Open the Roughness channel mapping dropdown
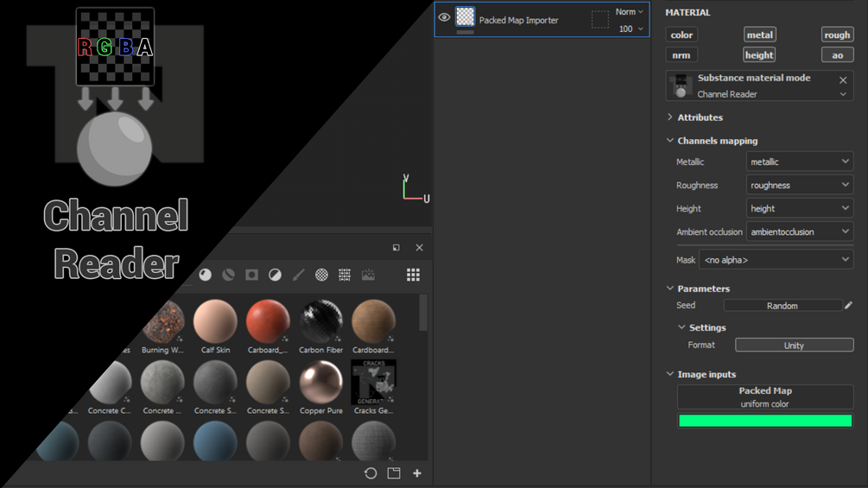Screen dimensions: 868x488 click(800, 185)
